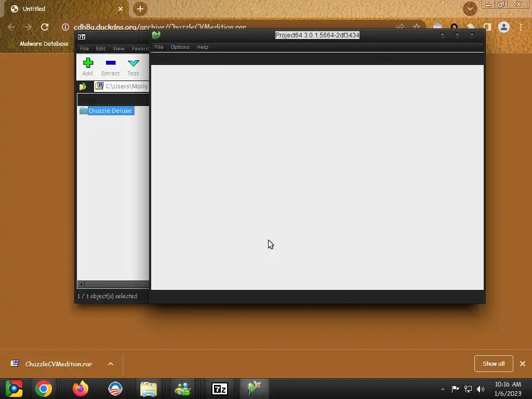Show hidden tray icons
This screenshot has width=532, height=399.
coord(443,389)
